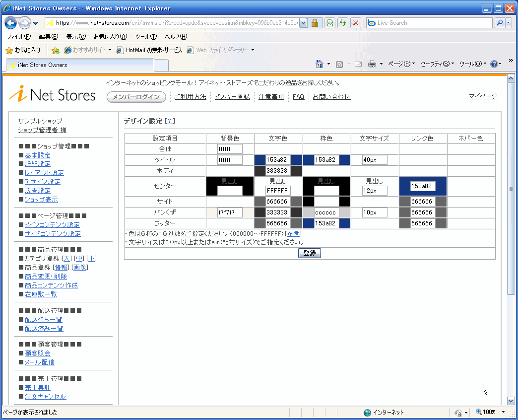Click the Refresh page icon
518x420 pixels.
[x=342, y=23]
